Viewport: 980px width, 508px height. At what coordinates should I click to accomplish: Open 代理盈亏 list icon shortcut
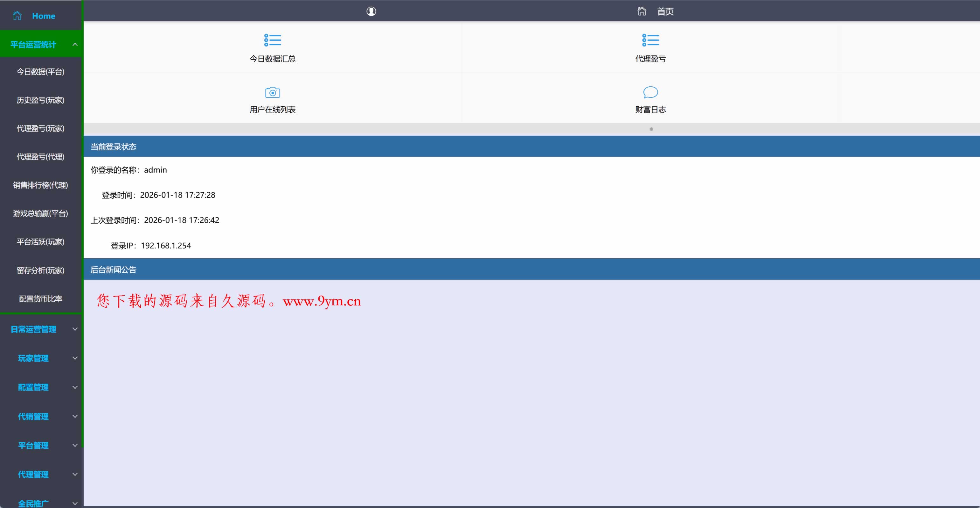[x=650, y=40]
